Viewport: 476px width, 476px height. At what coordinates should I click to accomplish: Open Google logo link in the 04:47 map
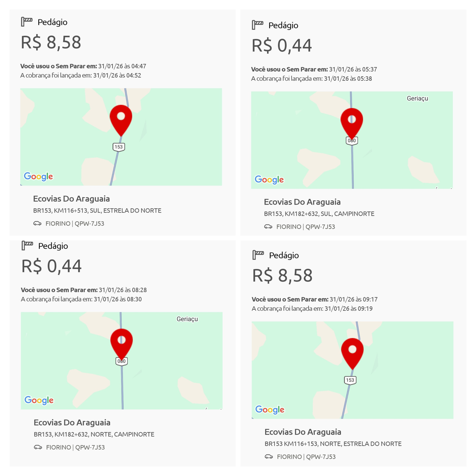pyautogui.click(x=39, y=176)
